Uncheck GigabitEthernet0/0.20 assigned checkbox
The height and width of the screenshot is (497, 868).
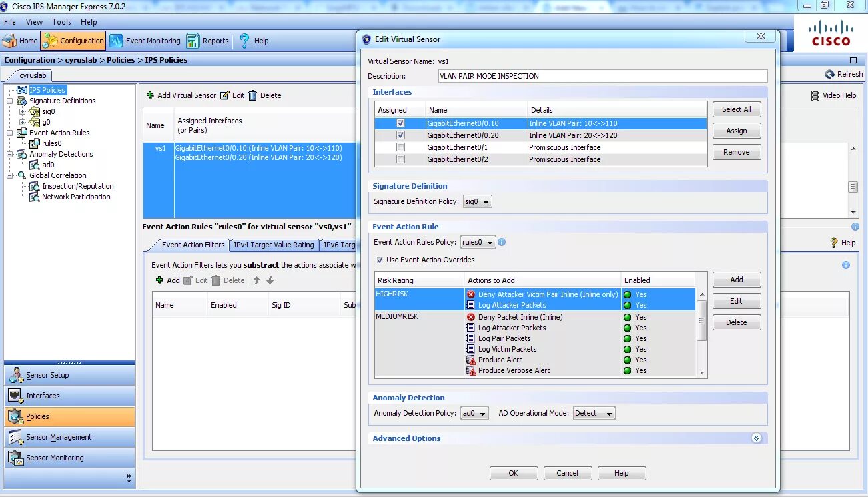point(400,135)
